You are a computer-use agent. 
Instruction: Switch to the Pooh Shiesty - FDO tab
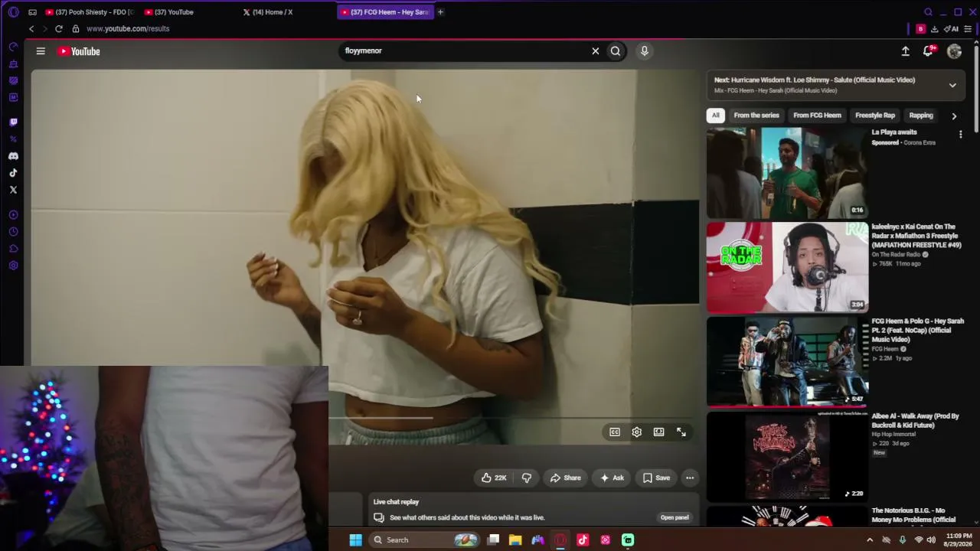point(90,12)
